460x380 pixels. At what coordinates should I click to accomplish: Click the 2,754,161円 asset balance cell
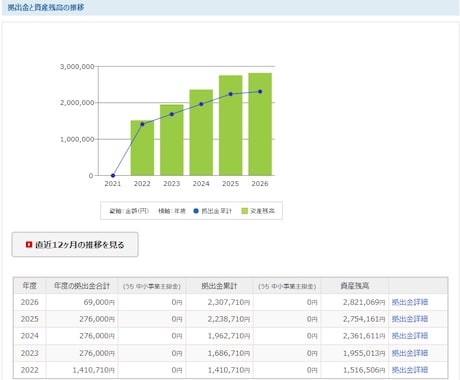coord(355,319)
